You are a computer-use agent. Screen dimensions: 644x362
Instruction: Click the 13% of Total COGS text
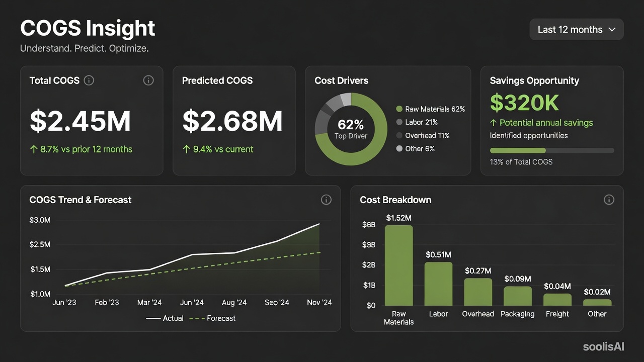click(521, 162)
